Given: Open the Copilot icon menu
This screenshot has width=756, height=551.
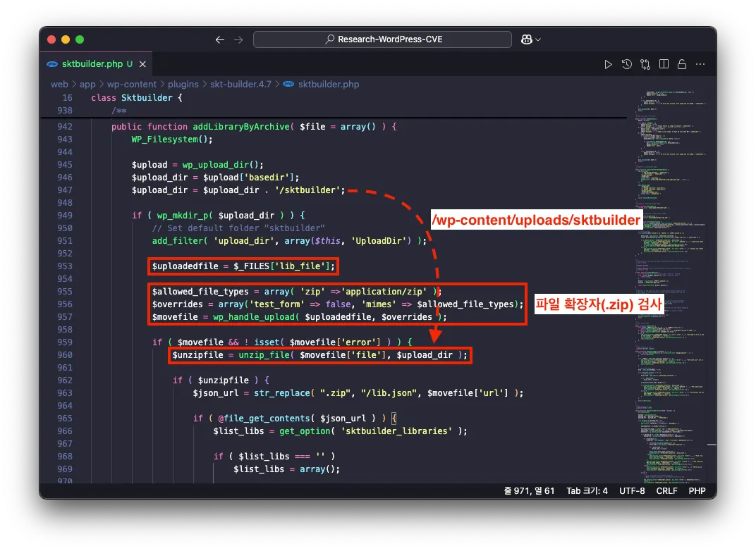Looking at the screenshot, I should 526,39.
